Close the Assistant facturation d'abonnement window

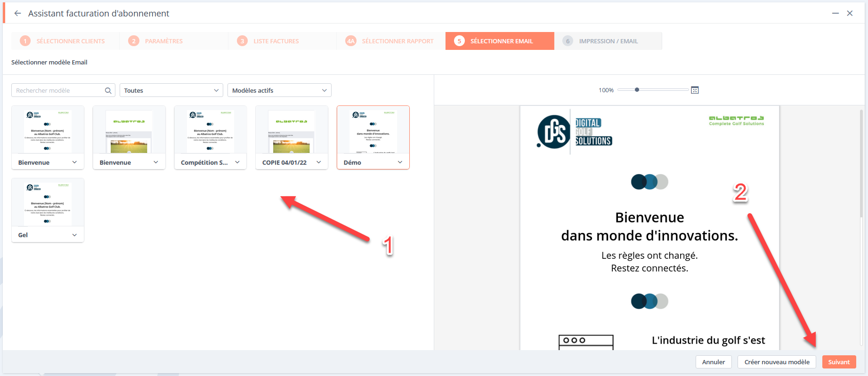[850, 13]
